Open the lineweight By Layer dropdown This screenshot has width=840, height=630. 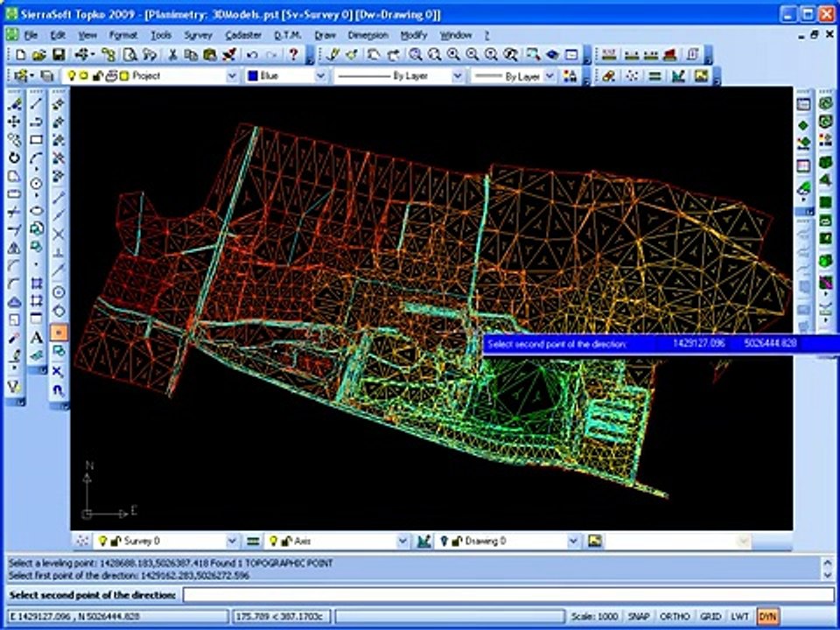point(549,76)
